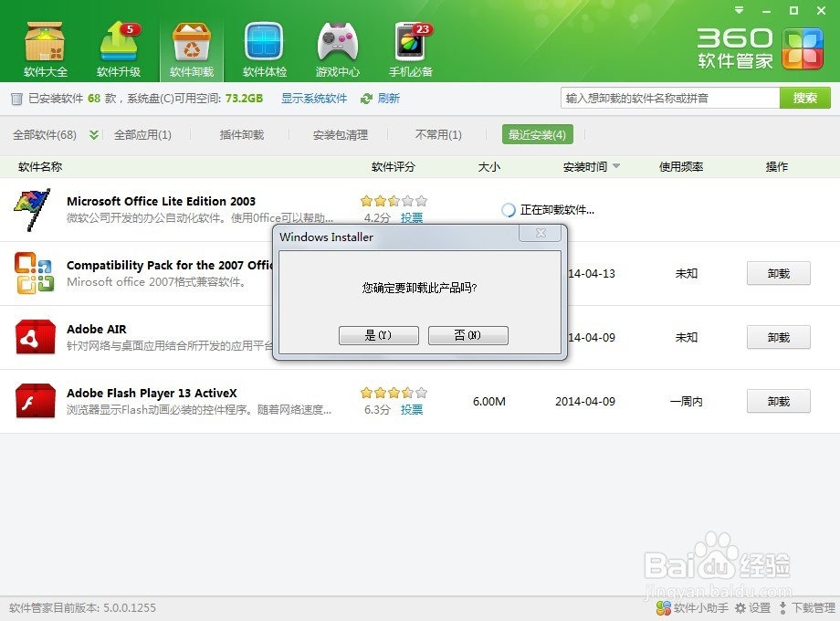840x621 pixels.
Task: Open 软件小助手 assistant in status bar
Action: click(692, 608)
